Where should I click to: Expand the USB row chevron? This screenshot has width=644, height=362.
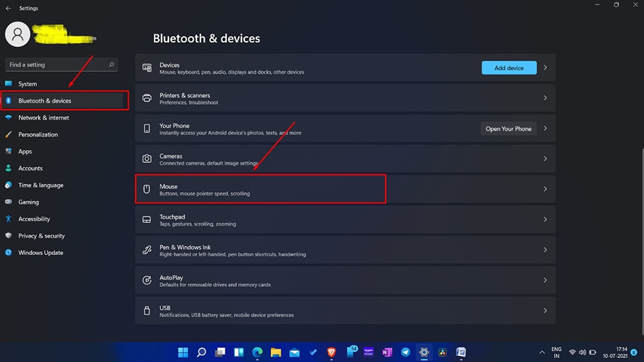pos(545,310)
